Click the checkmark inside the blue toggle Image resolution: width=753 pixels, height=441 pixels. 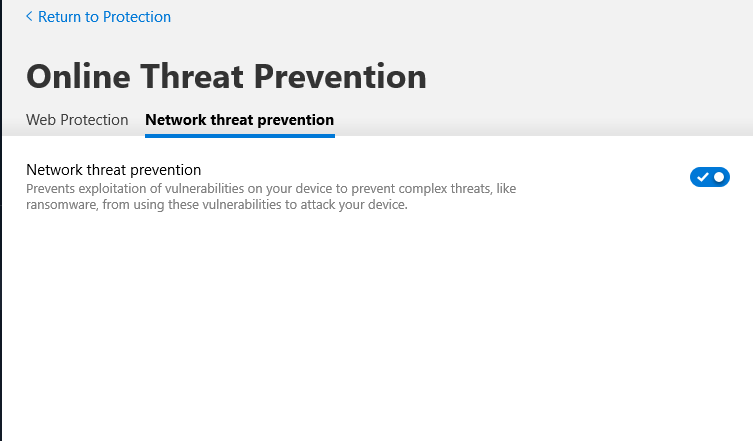[702, 177]
